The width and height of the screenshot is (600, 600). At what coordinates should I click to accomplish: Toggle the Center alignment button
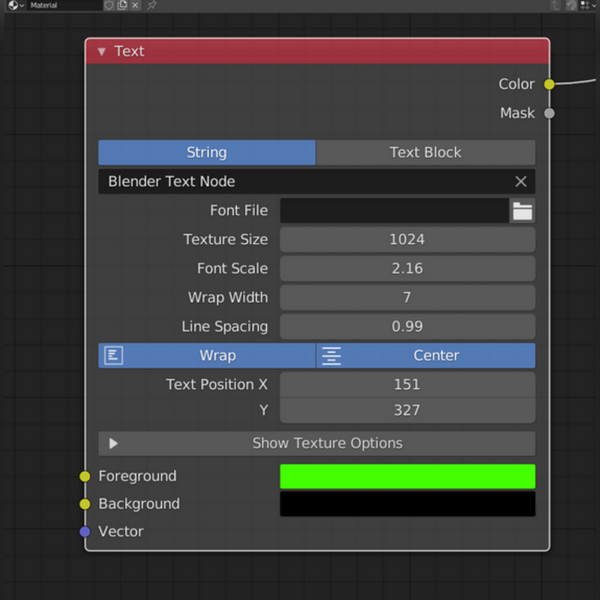pos(426,355)
